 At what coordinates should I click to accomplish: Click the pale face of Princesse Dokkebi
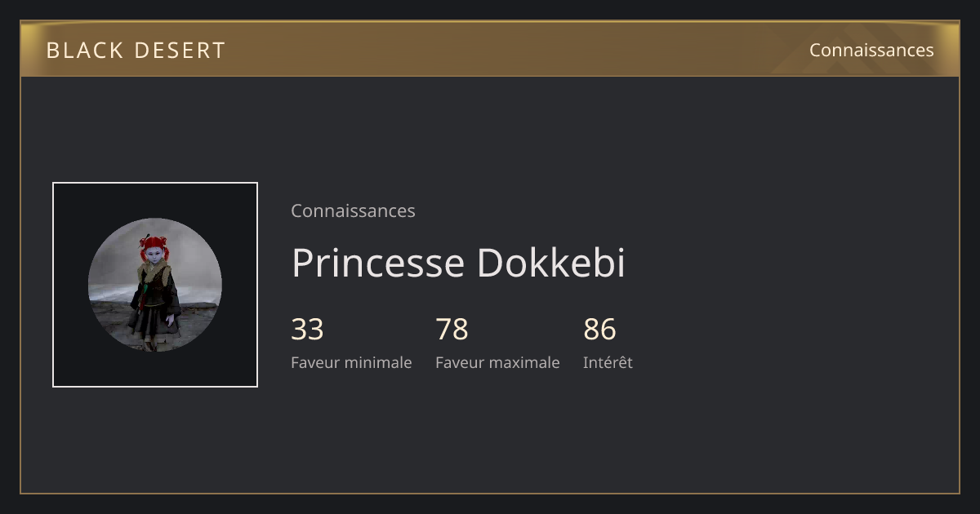pyautogui.click(x=154, y=256)
